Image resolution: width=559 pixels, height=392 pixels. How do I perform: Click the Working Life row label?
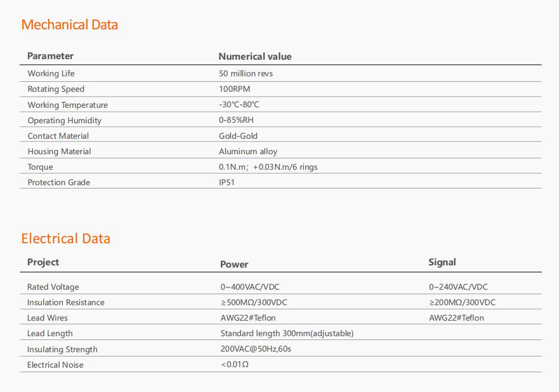point(51,74)
